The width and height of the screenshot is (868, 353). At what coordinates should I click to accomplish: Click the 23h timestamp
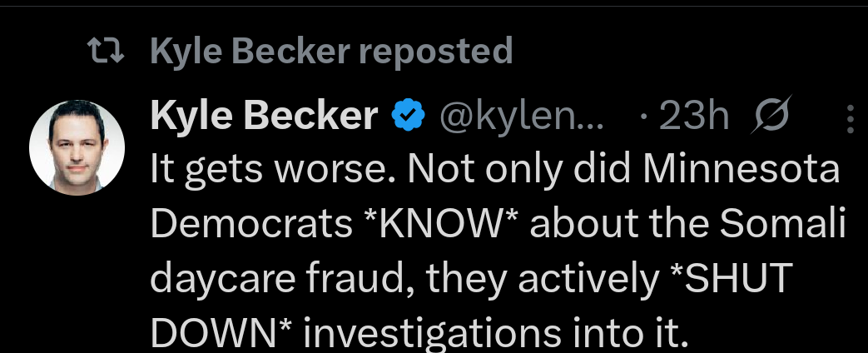(693, 117)
